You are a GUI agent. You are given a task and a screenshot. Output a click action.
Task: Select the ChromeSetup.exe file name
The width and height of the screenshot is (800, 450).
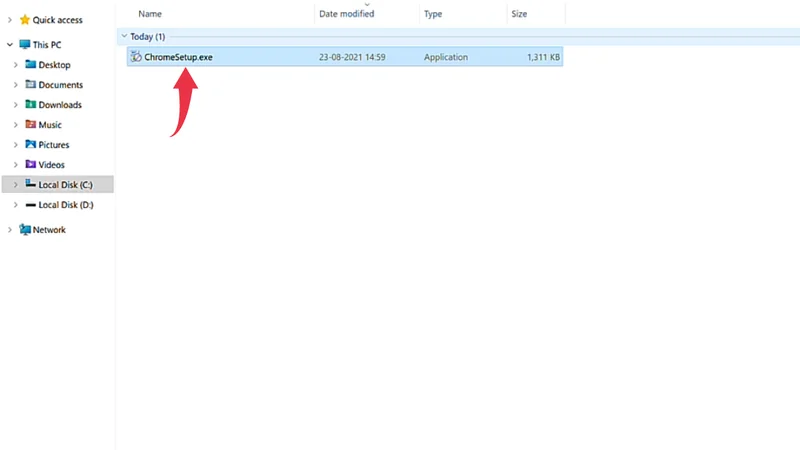pos(178,57)
